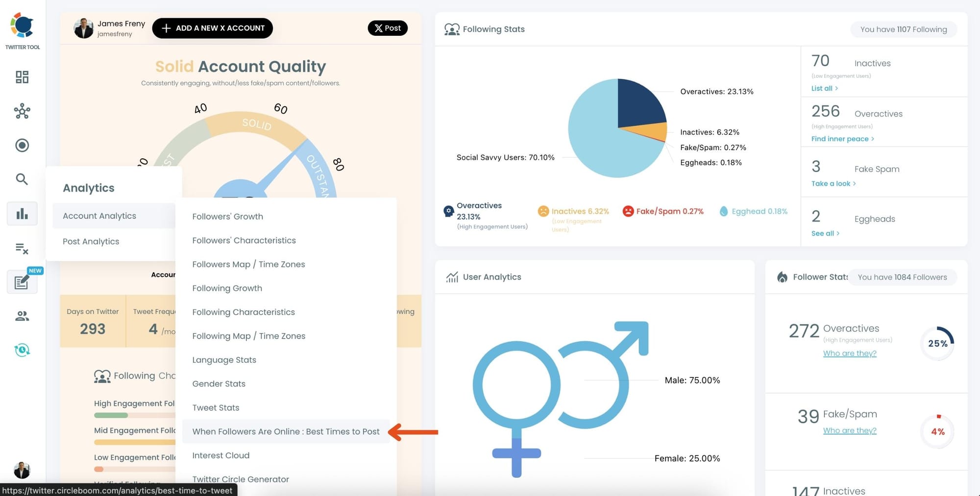Open the dashboard grid icon in sidebar
Screen dimensions: 980x496
(22, 77)
